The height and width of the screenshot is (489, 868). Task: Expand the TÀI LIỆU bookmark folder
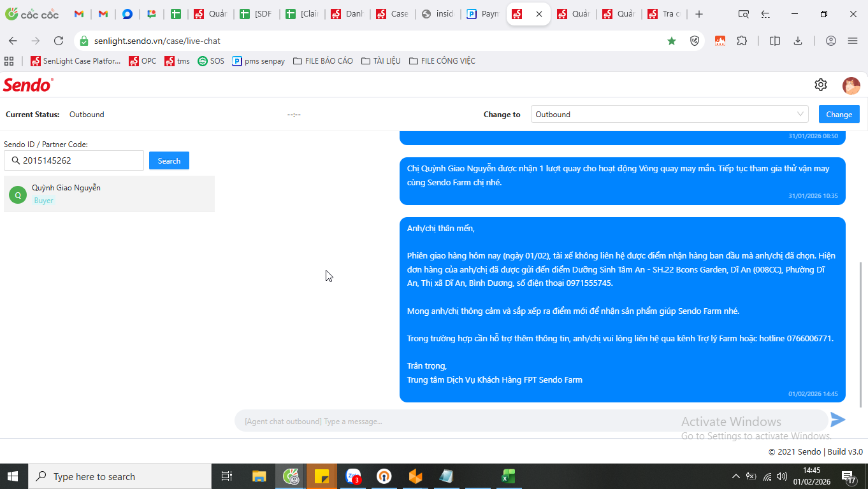click(x=380, y=61)
